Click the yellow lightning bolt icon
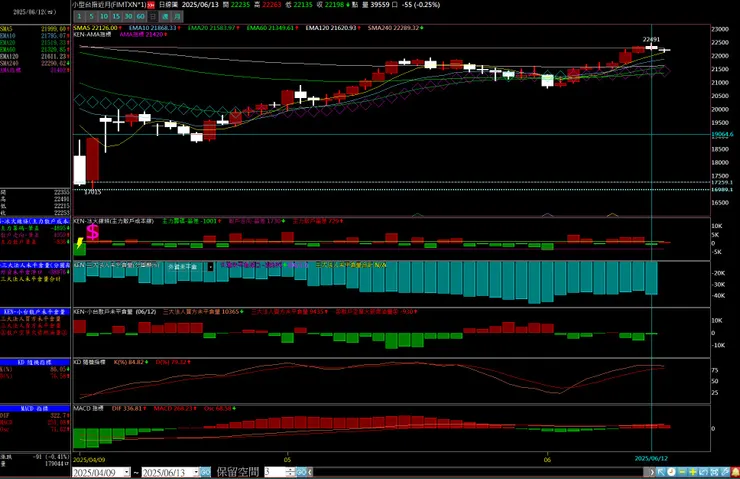740x479 pixels. (x=80, y=243)
